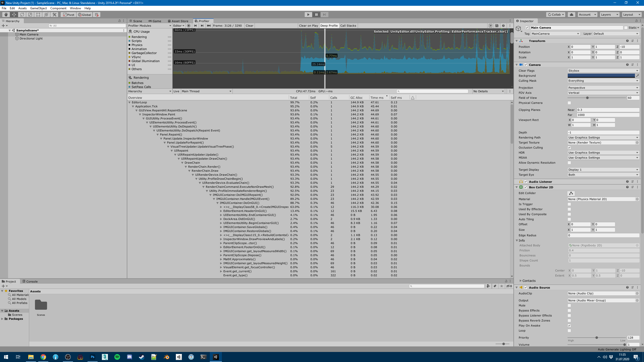Click the Clear on Play button
This screenshot has height=362, width=644.
coord(308,26)
